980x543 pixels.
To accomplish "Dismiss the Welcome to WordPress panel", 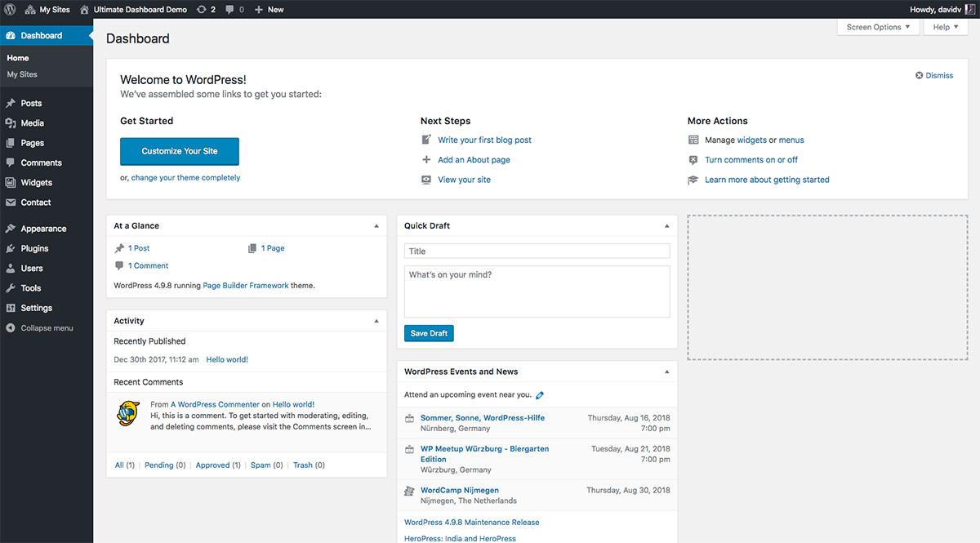I will [x=934, y=75].
